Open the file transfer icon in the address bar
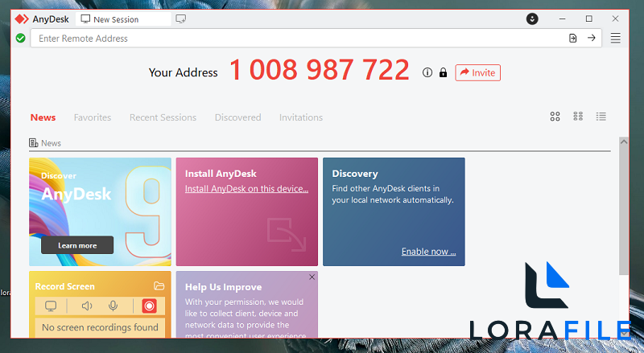 coord(572,38)
